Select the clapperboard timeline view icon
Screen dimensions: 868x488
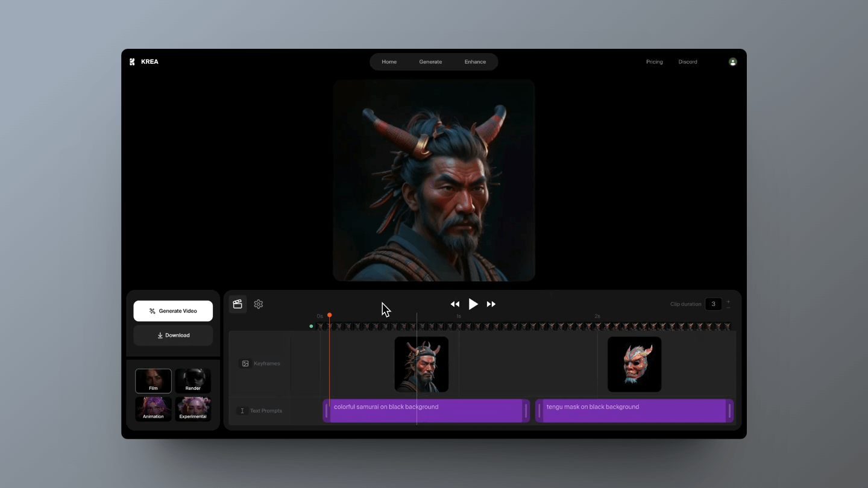[x=237, y=304]
